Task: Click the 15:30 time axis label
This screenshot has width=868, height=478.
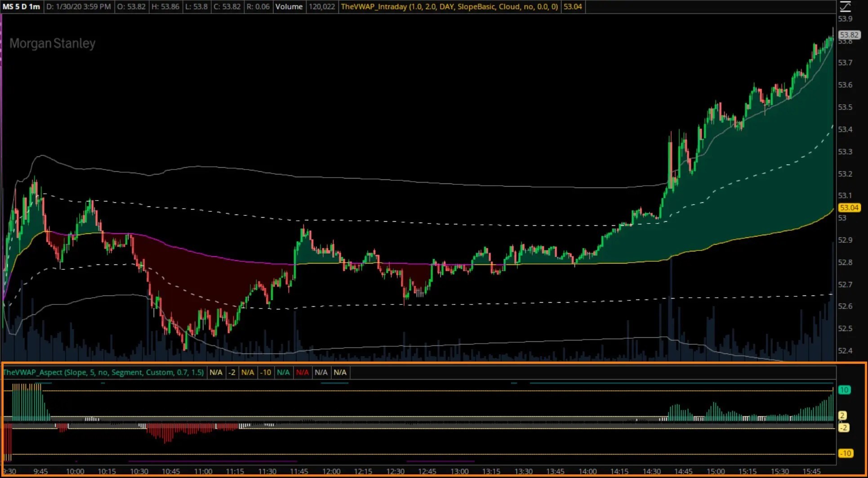Action: 779,471
